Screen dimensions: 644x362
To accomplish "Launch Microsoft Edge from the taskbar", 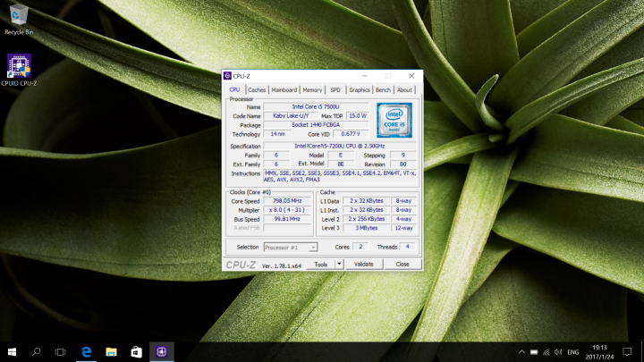I will tap(87, 351).
